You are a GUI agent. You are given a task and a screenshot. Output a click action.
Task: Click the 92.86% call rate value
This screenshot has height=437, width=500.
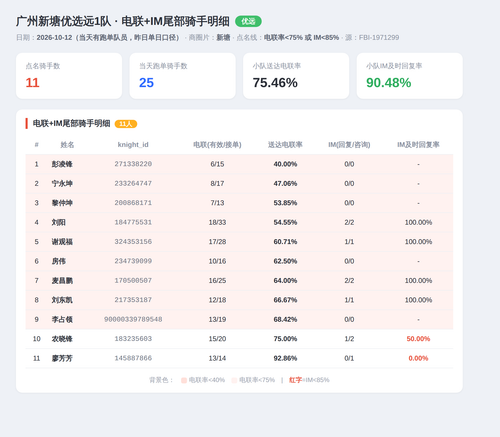[x=285, y=358]
